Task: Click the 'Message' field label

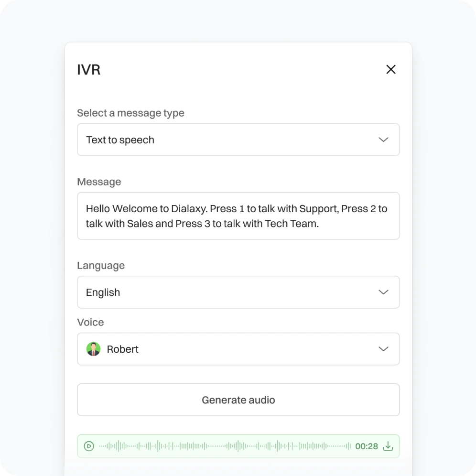Action: [99, 182]
